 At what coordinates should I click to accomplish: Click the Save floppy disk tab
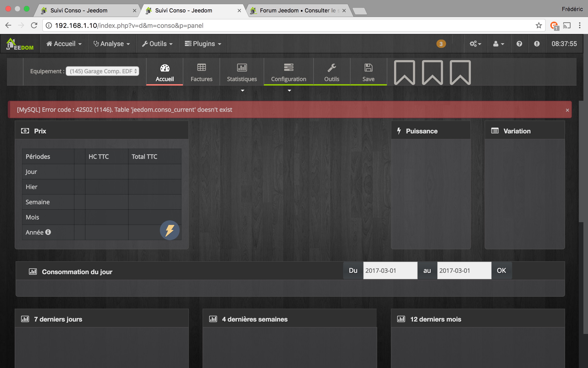[368, 72]
